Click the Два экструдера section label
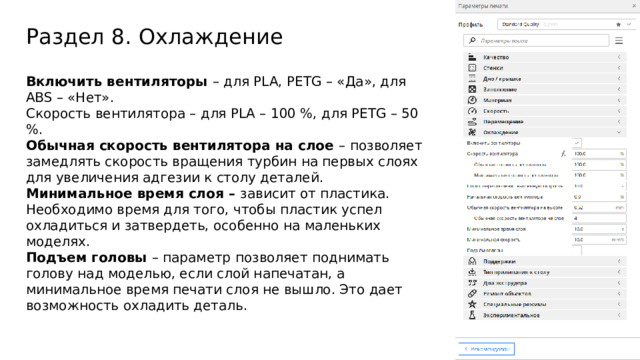This screenshot has height=360, width=640. pos(505,282)
